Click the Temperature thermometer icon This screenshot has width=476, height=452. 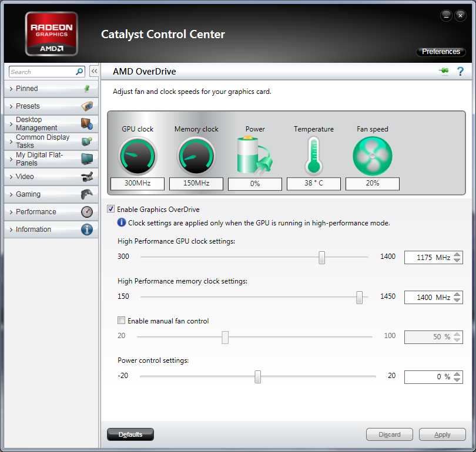click(313, 156)
